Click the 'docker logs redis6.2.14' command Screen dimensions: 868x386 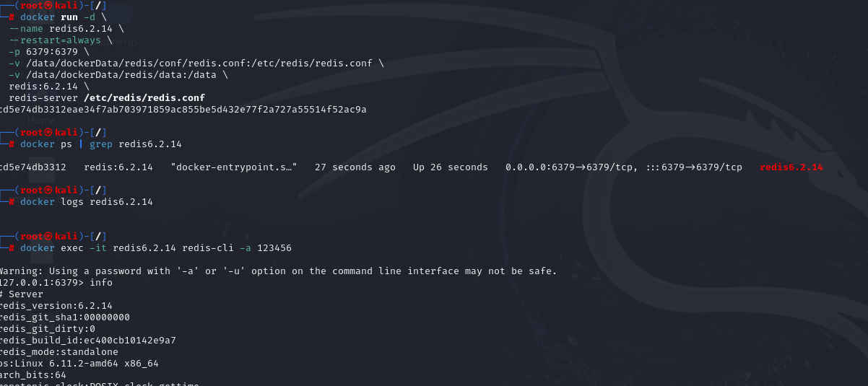coord(86,202)
